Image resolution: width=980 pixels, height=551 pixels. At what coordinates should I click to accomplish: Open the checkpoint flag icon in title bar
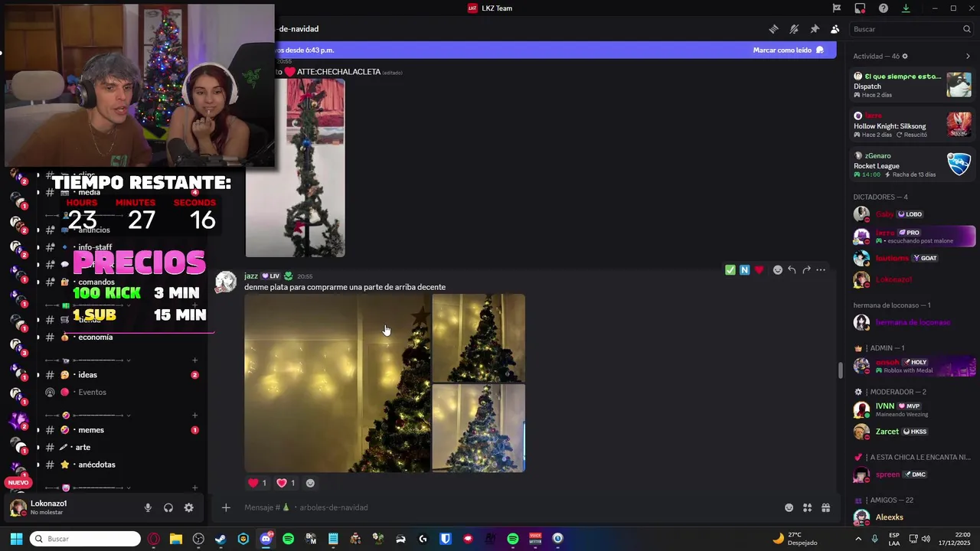coord(837,8)
